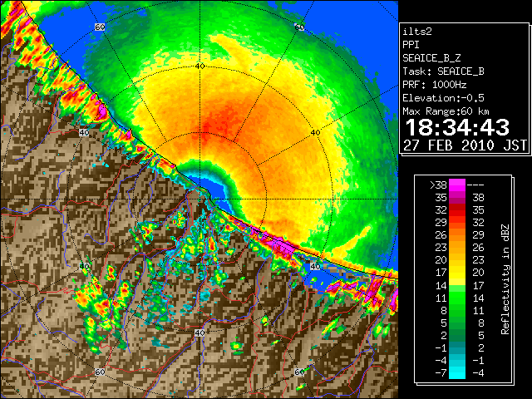This screenshot has width=532, height=399.
Task: Click the -7 legend value
Action: click(x=441, y=372)
